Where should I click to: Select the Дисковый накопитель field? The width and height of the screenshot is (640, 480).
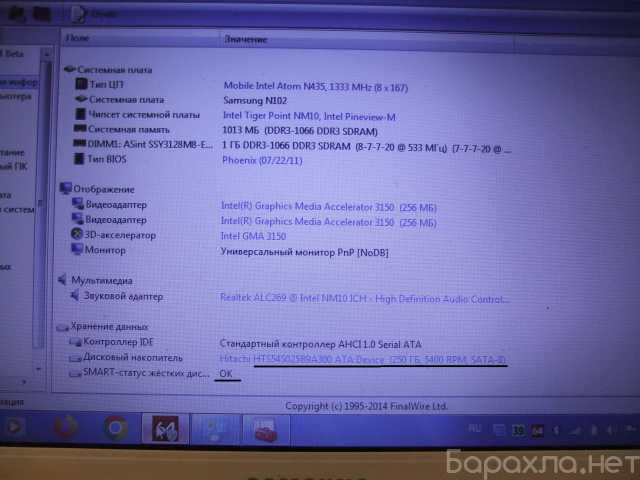tap(133, 358)
